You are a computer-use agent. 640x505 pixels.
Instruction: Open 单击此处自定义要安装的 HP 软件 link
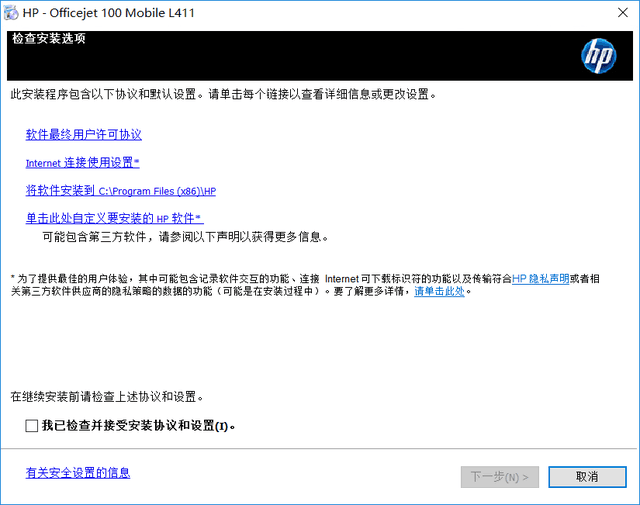[x=114, y=218]
